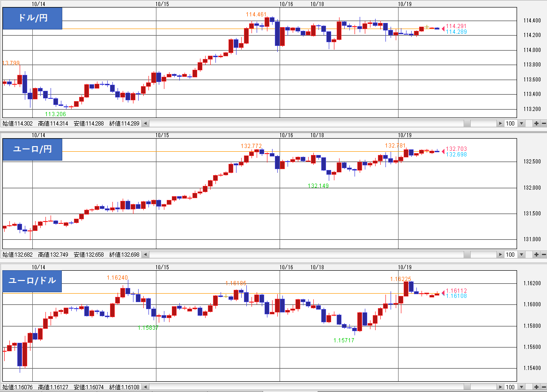Click the ドル/円 pair label
This screenshot has height=392, width=547.
(x=32, y=18)
